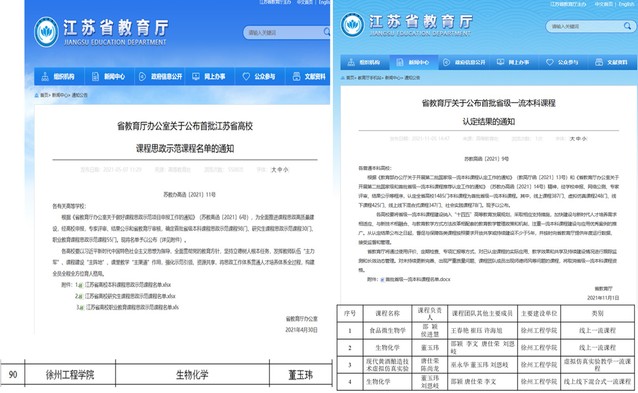
Task: Open 组织机构 menu on right page
Action: pyautogui.click(x=365, y=62)
